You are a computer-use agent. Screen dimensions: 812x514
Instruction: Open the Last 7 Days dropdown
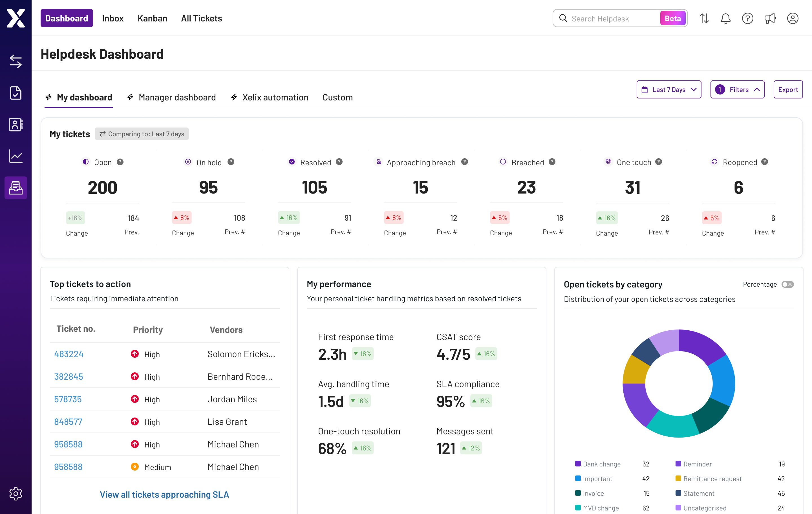point(669,89)
